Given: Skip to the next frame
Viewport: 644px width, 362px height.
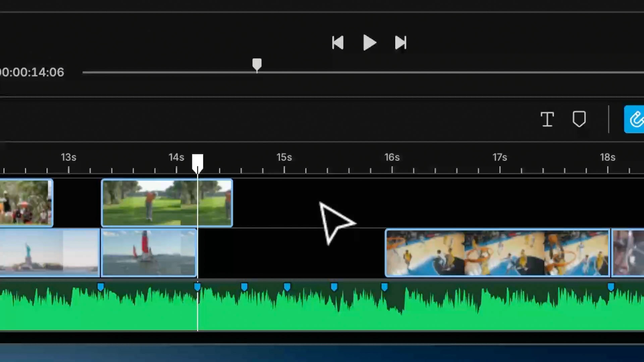Looking at the screenshot, I should coord(400,43).
